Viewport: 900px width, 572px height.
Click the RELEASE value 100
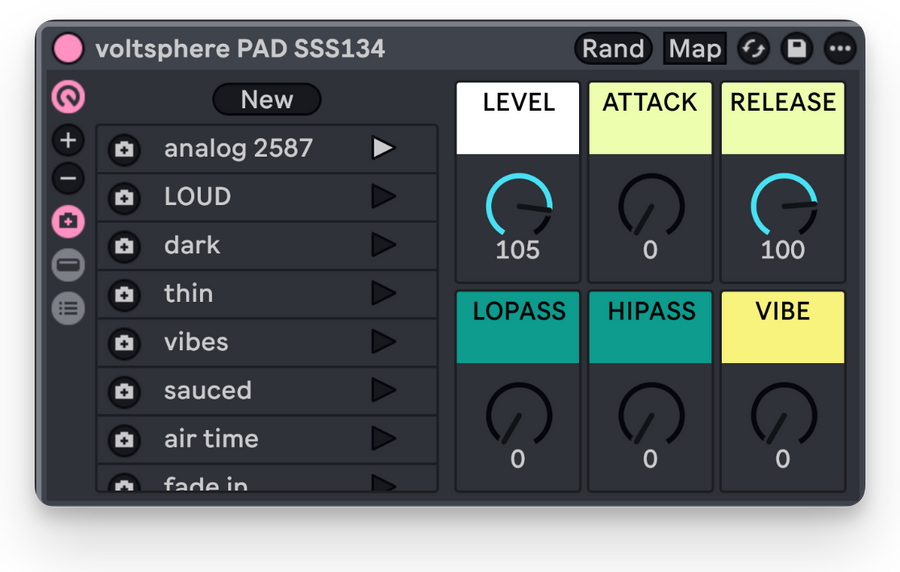[x=783, y=250]
